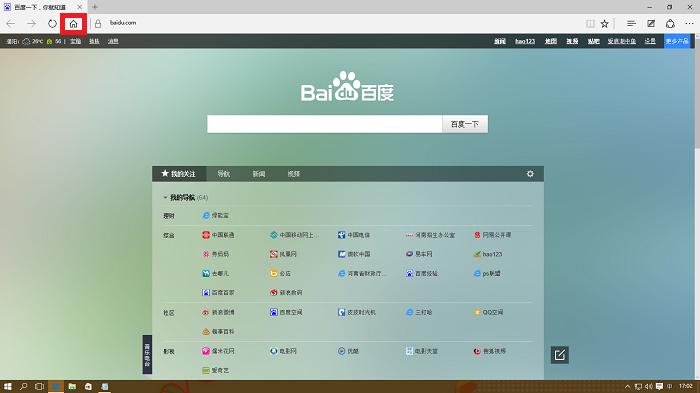Open the Edge Hub panel
The height and width of the screenshot is (393, 700).
(x=631, y=24)
